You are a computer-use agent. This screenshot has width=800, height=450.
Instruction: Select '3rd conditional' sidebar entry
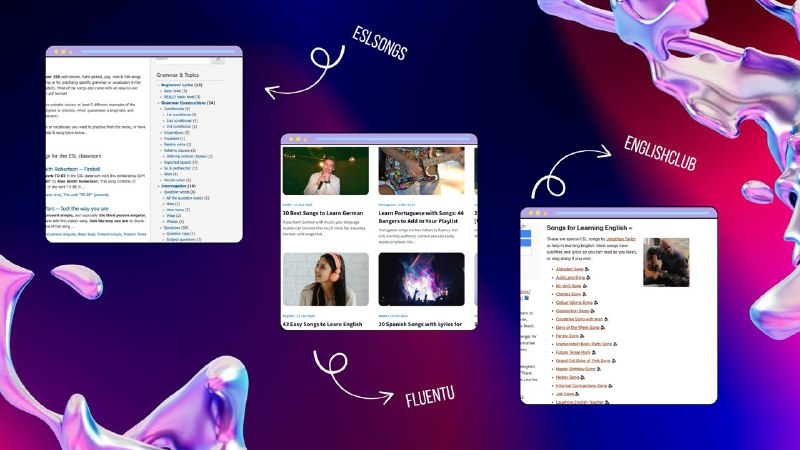coord(179,127)
